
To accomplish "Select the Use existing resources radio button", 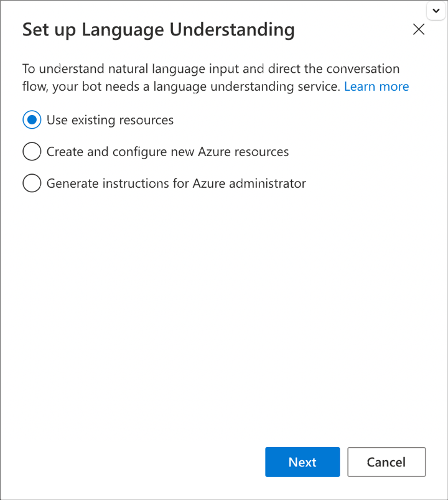I will 32,120.
